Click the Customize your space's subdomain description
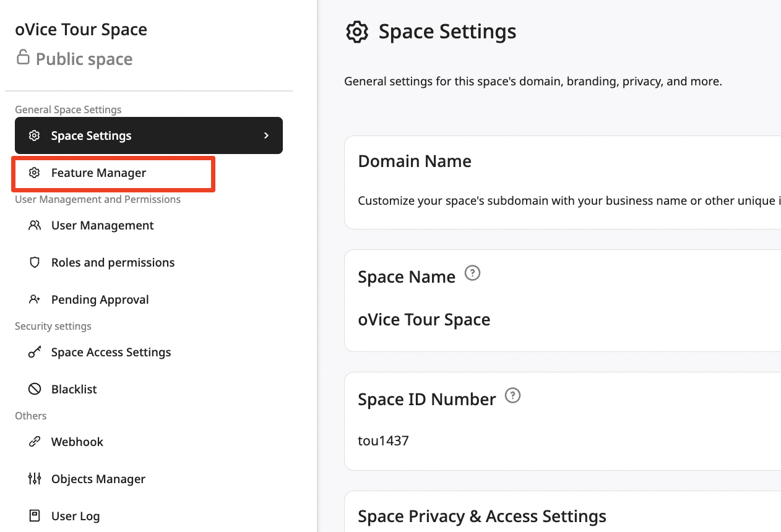This screenshot has height=532, width=781. click(x=569, y=200)
